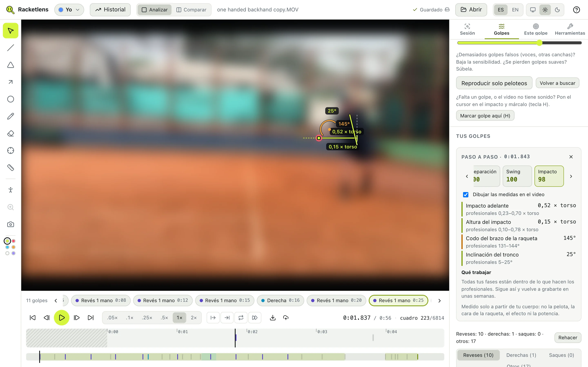Switch language to EN

point(515,10)
